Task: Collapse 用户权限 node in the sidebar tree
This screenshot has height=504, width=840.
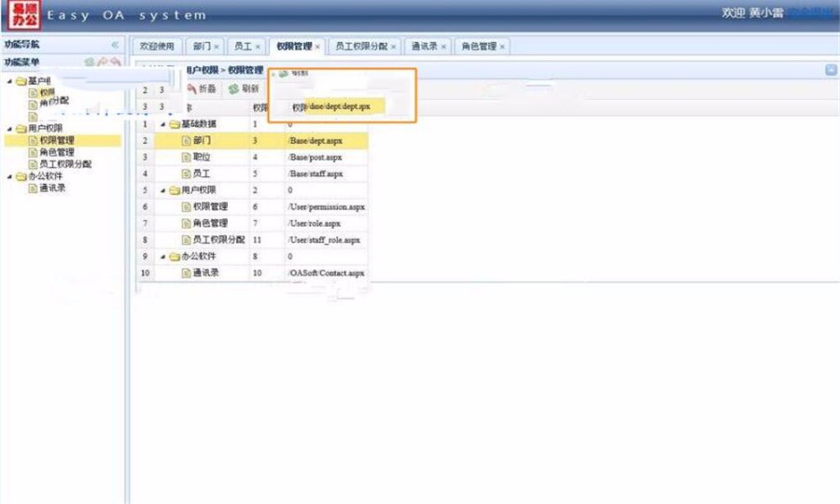Action: 9,129
